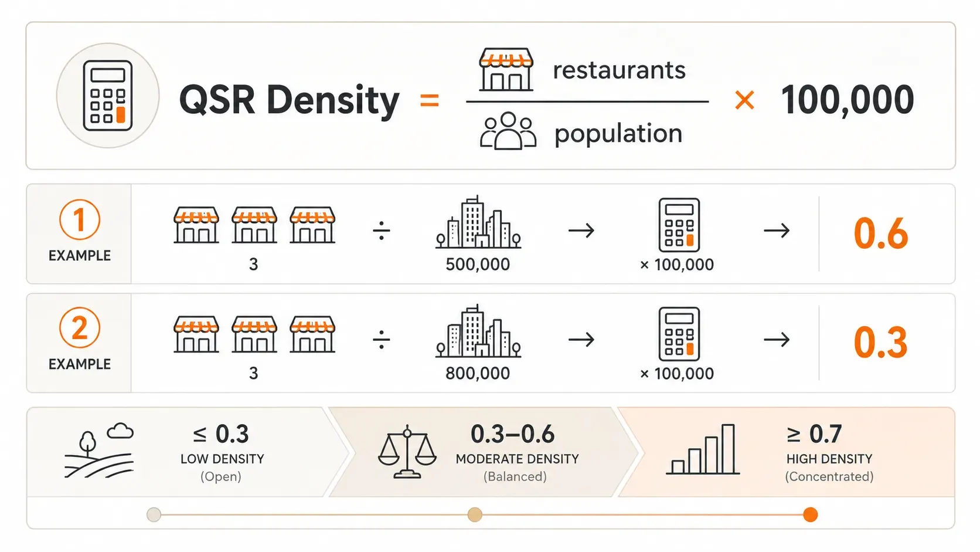
Task: Click the word population in the formula
Action: tap(618, 134)
